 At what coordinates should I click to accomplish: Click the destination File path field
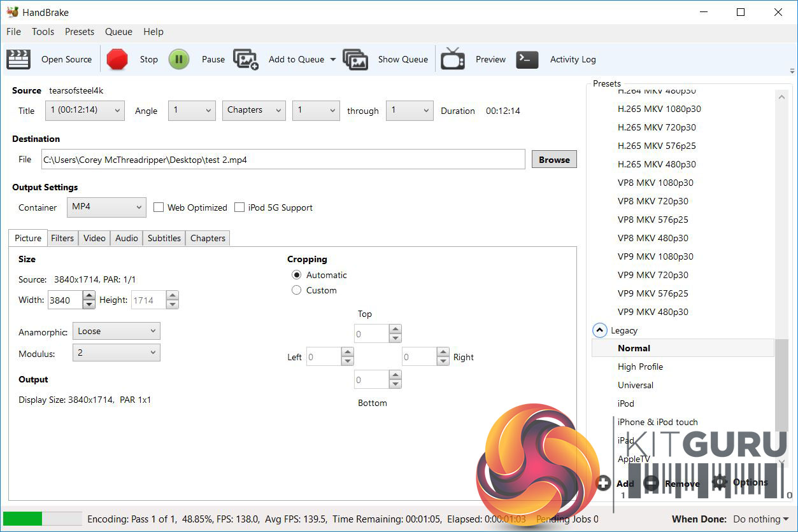pyautogui.click(x=283, y=160)
